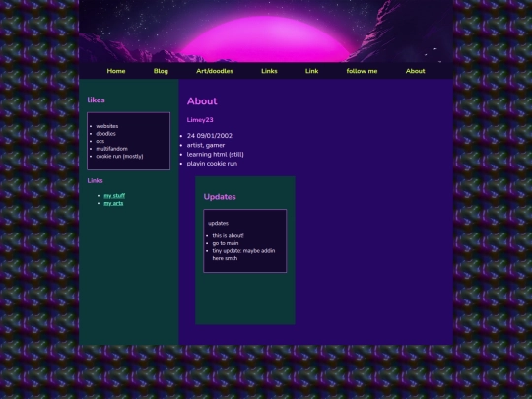Select About in the navigation bar
The image size is (532, 399).
pyautogui.click(x=416, y=71)
